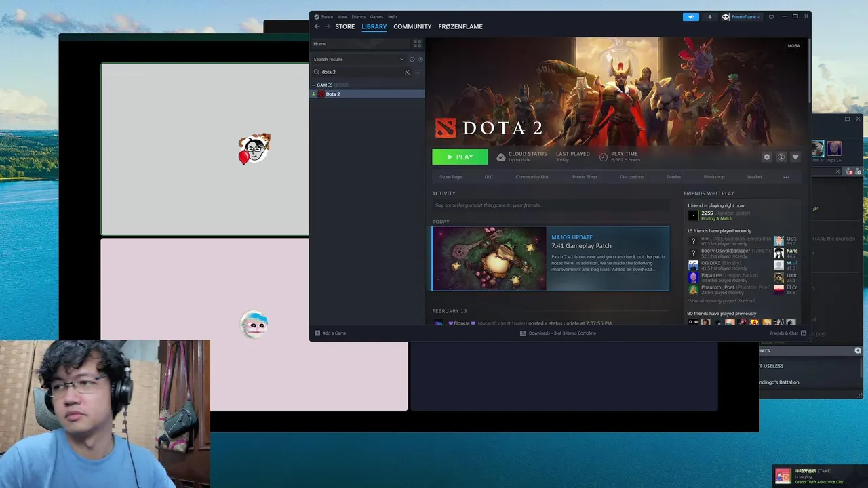The height and width of the screenshot is (488, 868).
Task: Open friend Papa Lee in the recently played list
Action: tap(730, 277)
